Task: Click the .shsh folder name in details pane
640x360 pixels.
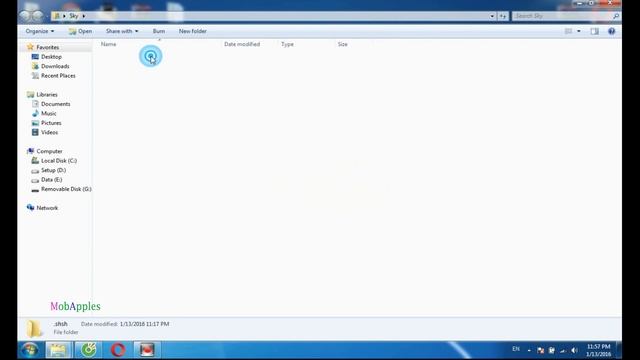Action: (x=60, y=324)
